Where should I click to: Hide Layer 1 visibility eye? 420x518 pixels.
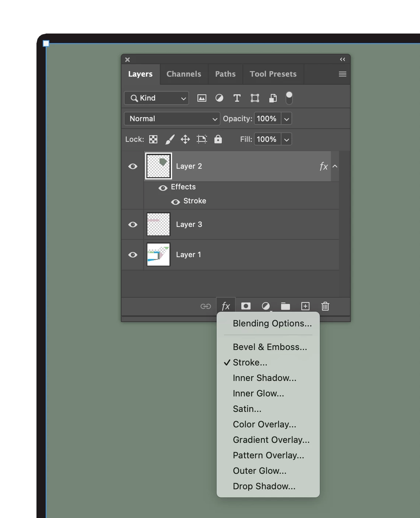pyautogui.click(x=133, y=255)
